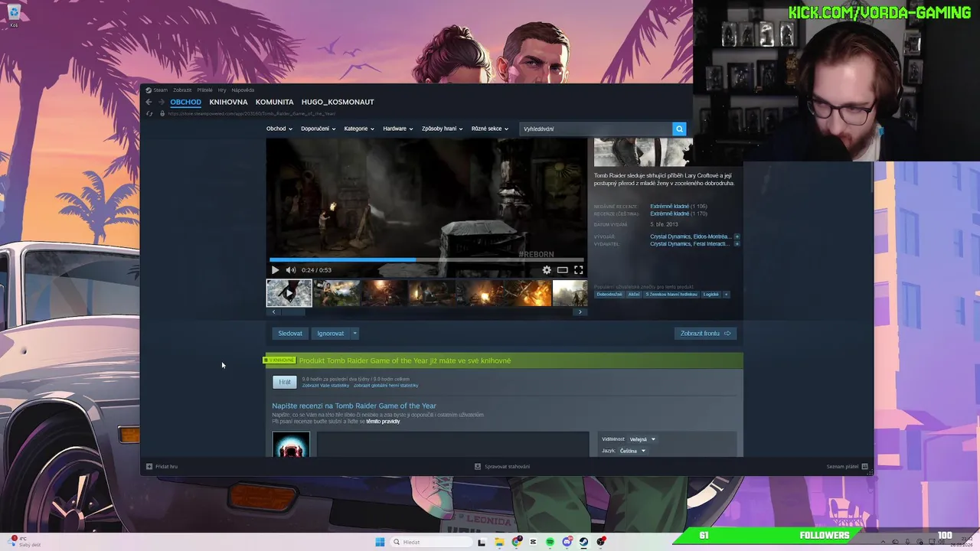Open Spravovat stahování downloads manager
980x551 pixels.
tap(502, 466)
